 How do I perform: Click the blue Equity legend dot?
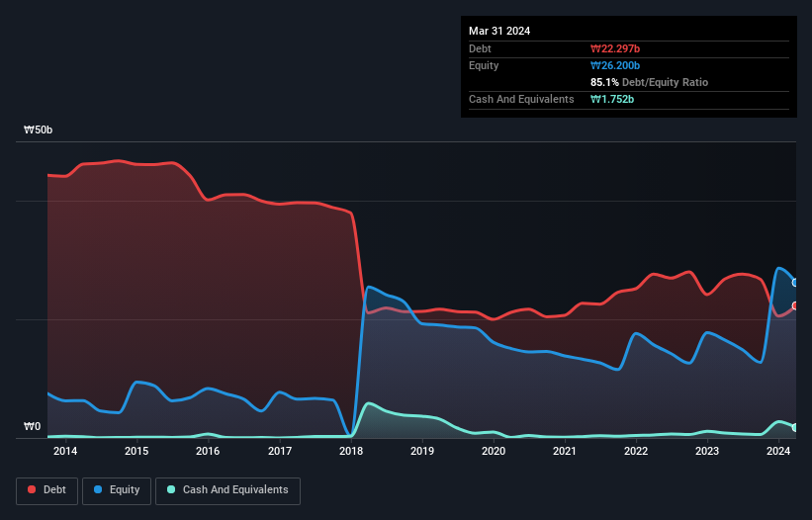click(x=98, y=489)
